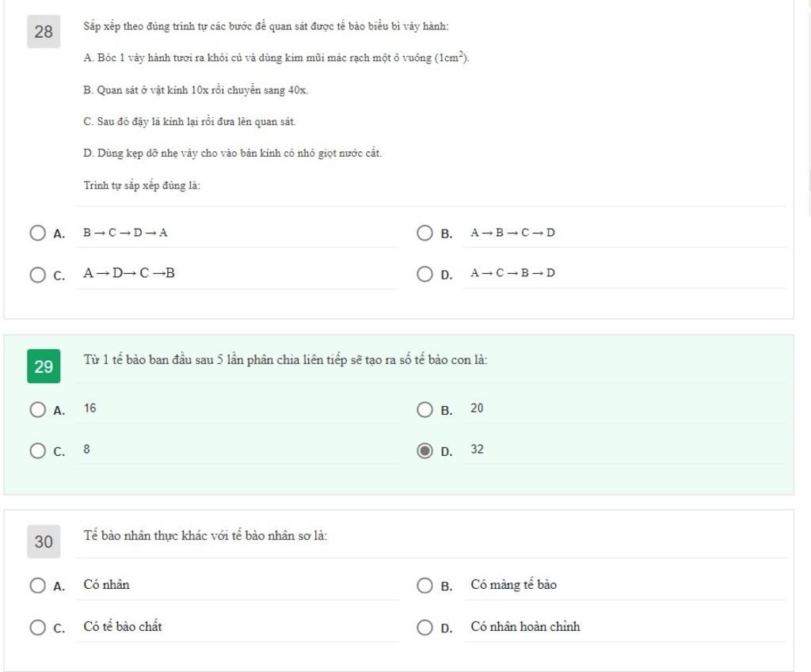Click answer text '32' in question 29
The height and width of the screenshot is (672, 811).
click(x=477, y=450)
